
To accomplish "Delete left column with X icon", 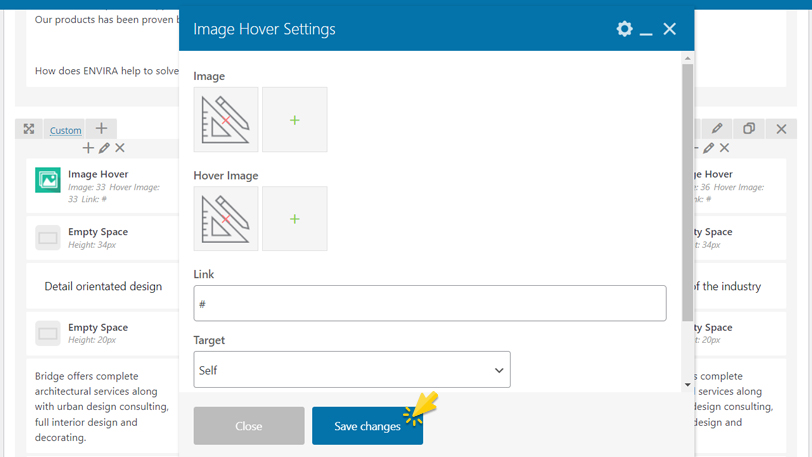I will 120,148.
